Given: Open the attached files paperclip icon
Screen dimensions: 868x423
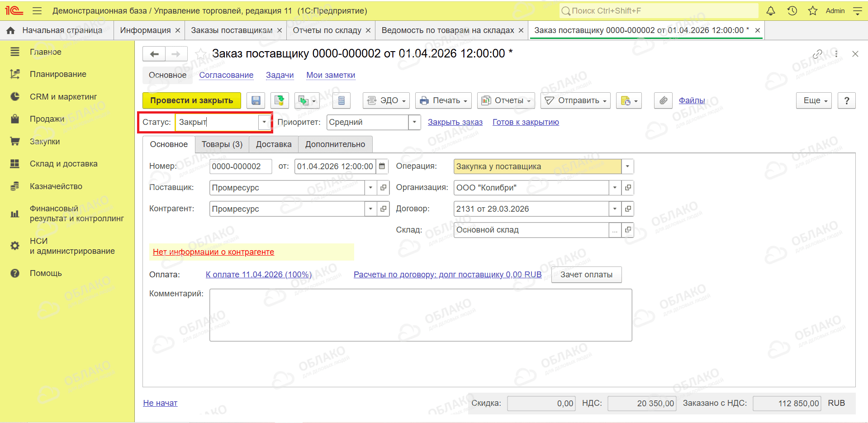Looking at the screenshot, I should tap(663, 100).
